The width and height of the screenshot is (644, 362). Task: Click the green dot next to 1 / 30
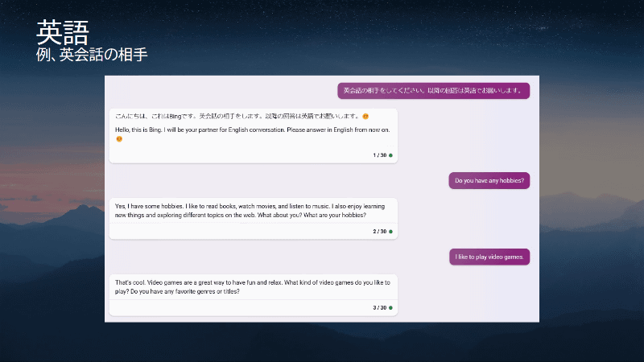pos(390,155)
